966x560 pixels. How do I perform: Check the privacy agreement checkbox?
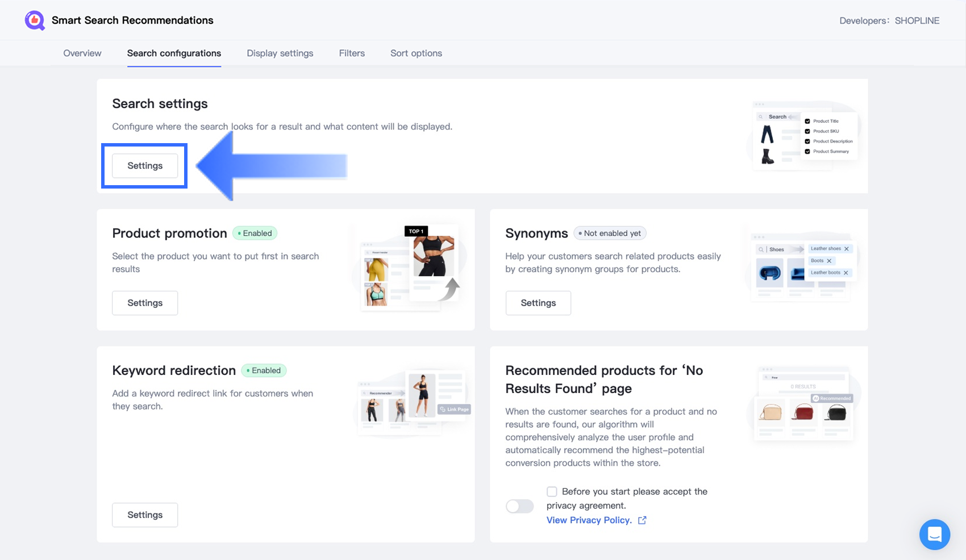point(552,491)
